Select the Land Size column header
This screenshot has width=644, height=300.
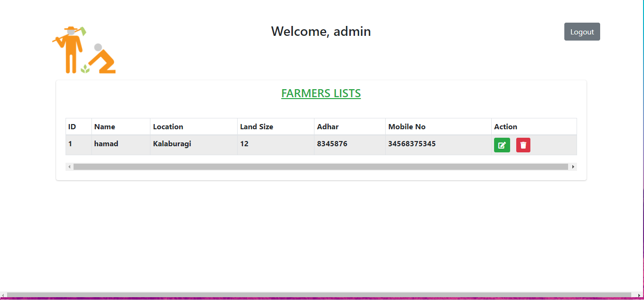point(256,126)
